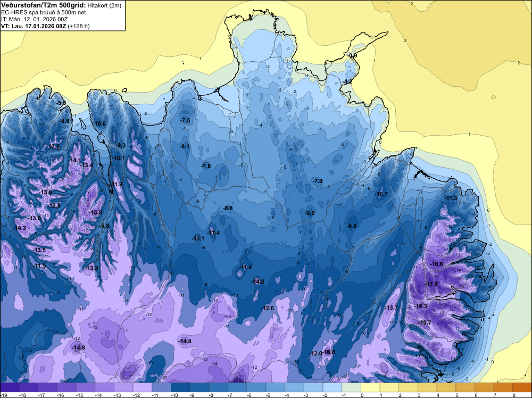The image size is (532, 398).
Task: Select the -8.1 temperature label
Action: [185, 146]
